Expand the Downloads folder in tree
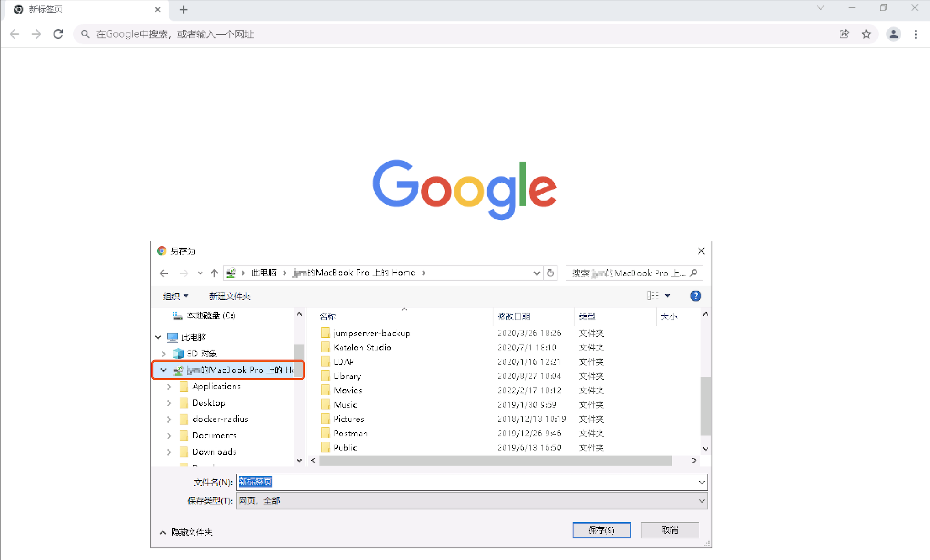 [169, 452]
